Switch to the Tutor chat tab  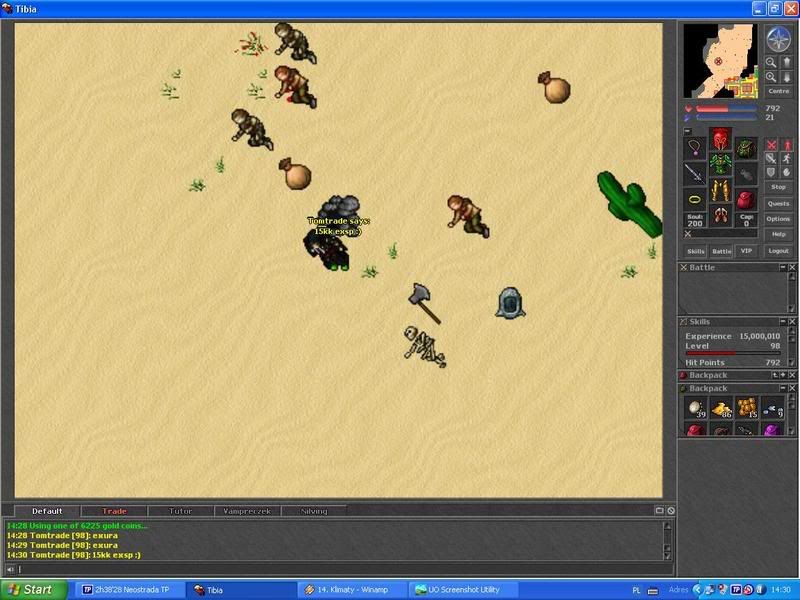181,511
